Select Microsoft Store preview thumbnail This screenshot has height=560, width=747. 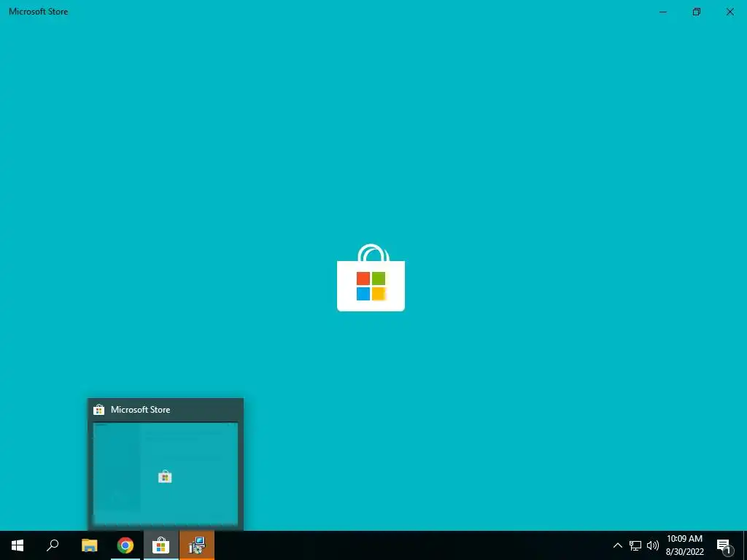pyautogui.click(x=166, y=474)
